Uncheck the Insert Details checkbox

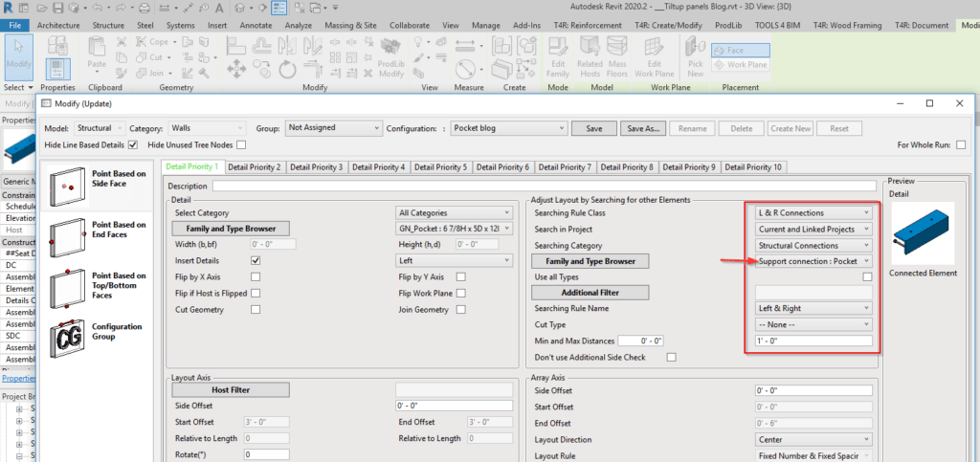(255, 260)
